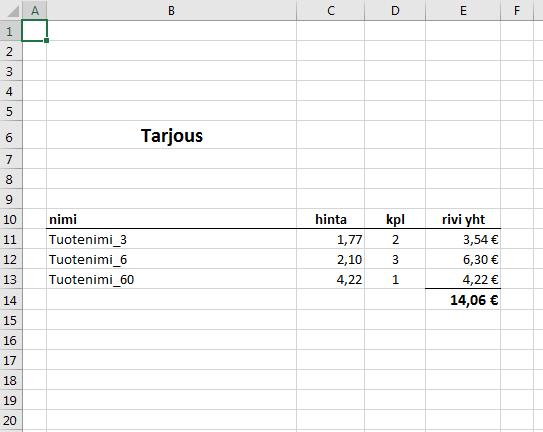
Task: Select row 7 header
Action: [x=11, y=159]
